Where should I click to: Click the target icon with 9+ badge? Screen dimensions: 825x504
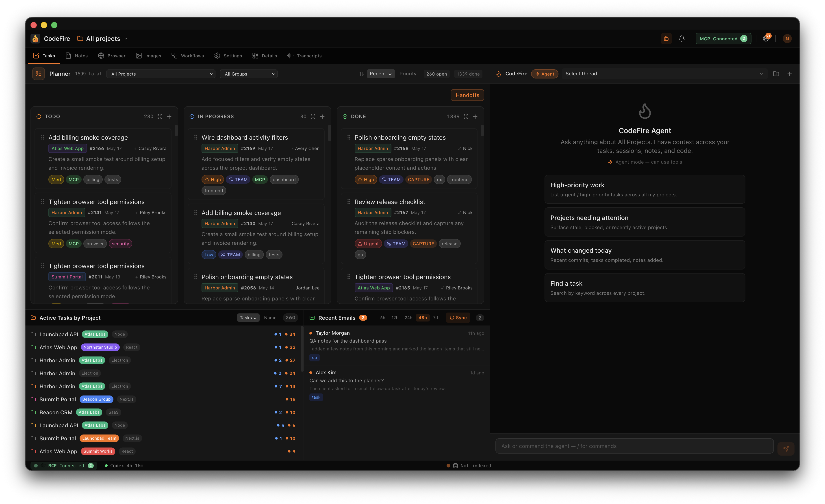766,38
